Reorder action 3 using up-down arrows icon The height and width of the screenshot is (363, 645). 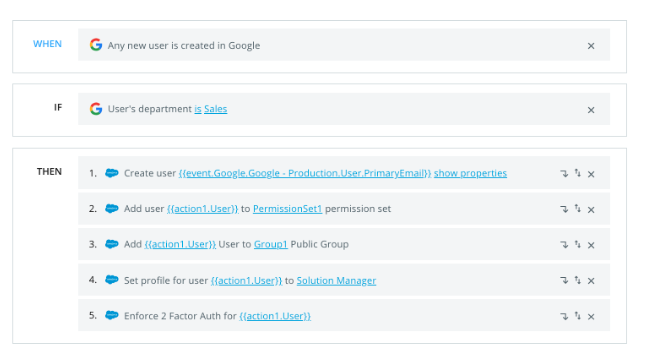pyautogui.click(x=578, y=244)
